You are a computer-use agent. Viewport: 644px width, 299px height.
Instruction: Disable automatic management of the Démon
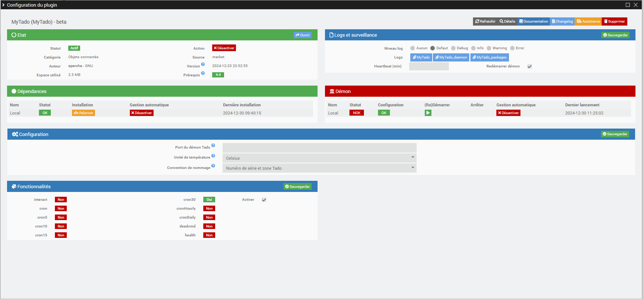pos(508,113)
